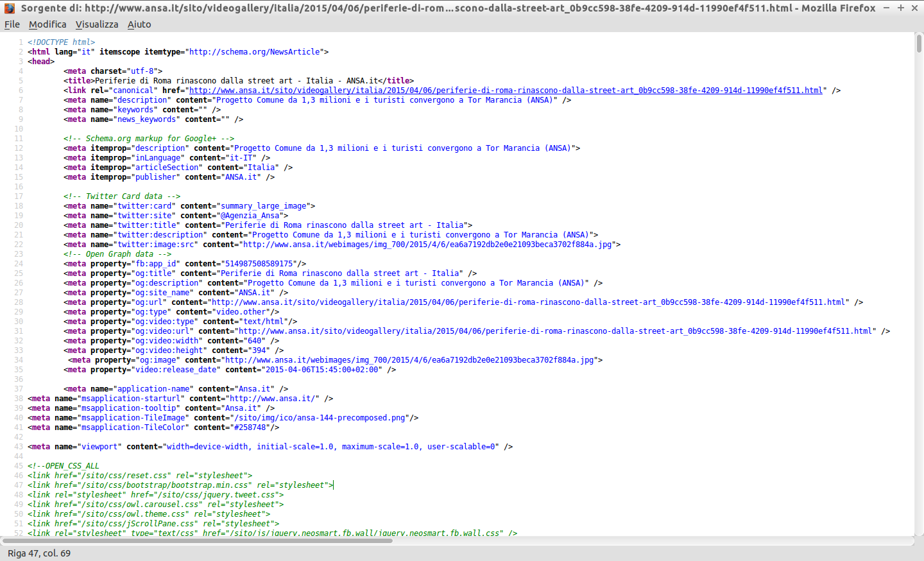Open the Modifica menu
This screenshot has height=561, width=924.
pyautogui.click(x=47, y=24)
